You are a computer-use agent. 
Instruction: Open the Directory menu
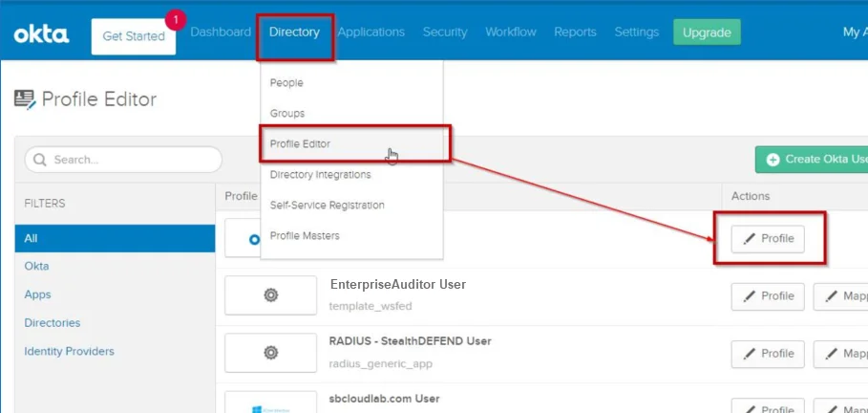point(294,33)
